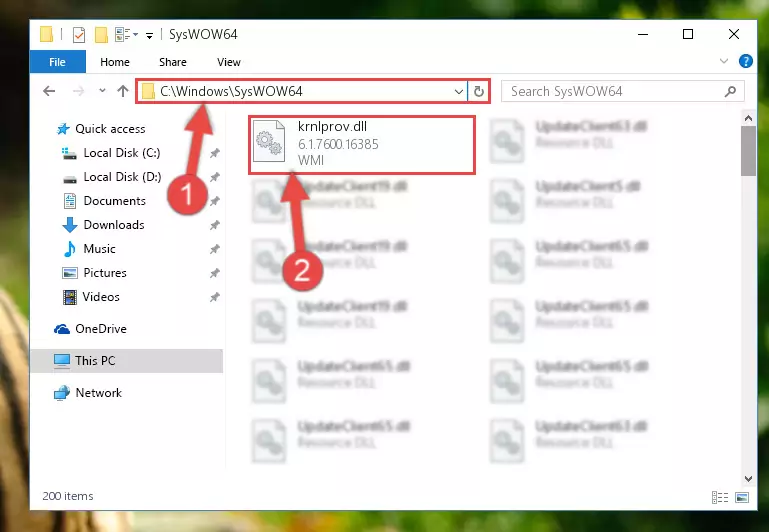769x532 pixels.
Task: Switch to the Home ribbon tab
Action: click(x=115, y=62)
